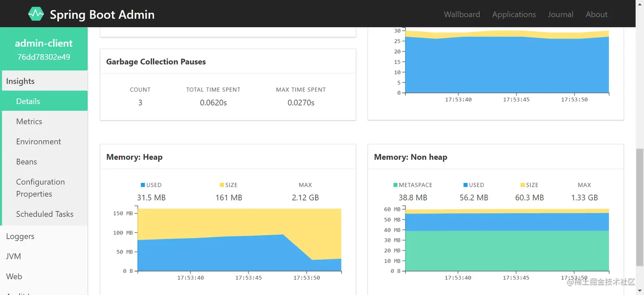Click the blue USED legend square in Heap
This screenshot has width=644, height=295.
[x=143, y=185]
